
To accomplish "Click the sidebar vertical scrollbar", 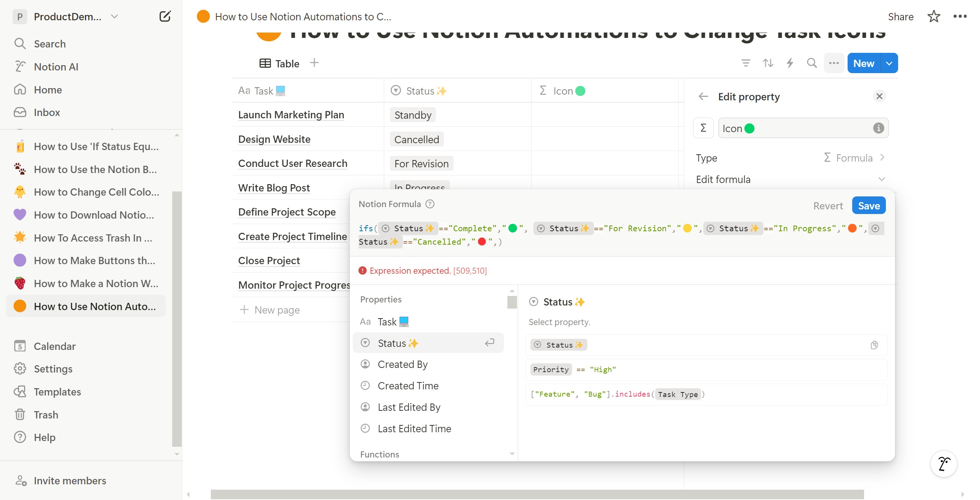I will click(x=177, y=319).
